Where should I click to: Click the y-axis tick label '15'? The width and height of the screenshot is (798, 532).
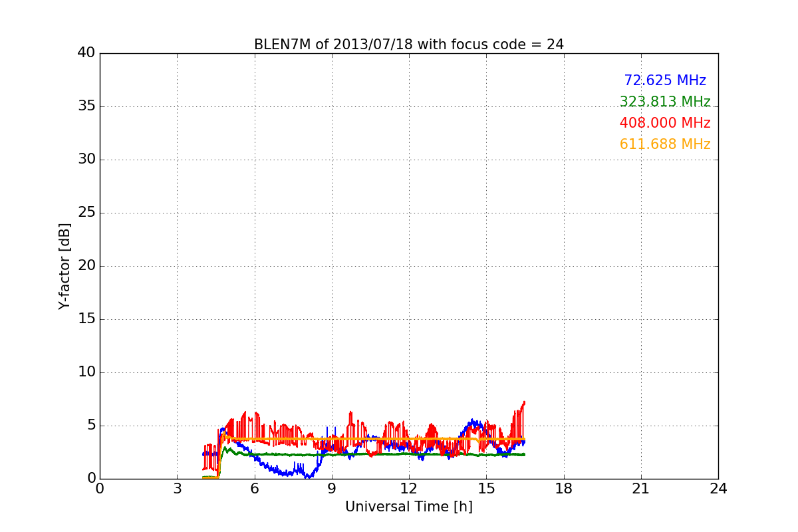86,319
